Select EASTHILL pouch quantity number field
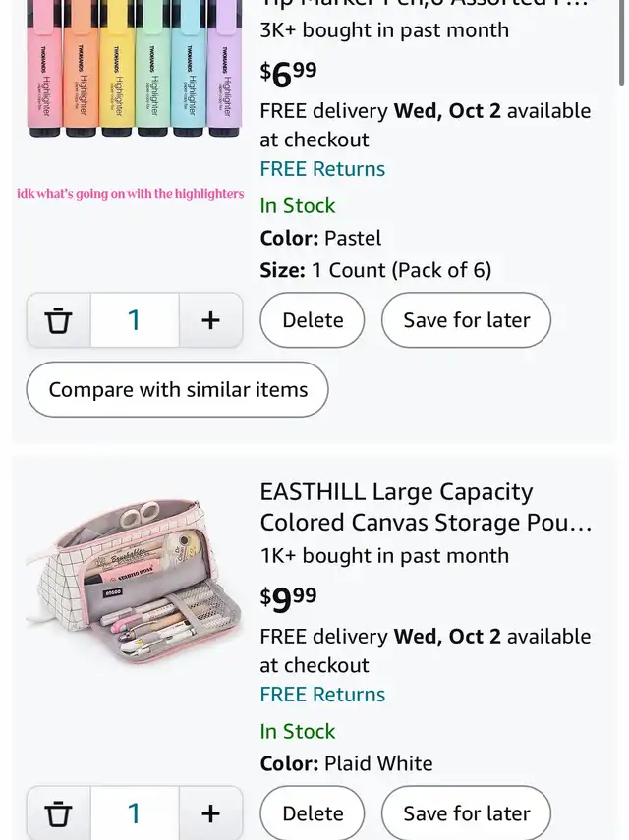The height and width of the screenshot is (840, 629). pyautogui.click(x=135, y=813)
